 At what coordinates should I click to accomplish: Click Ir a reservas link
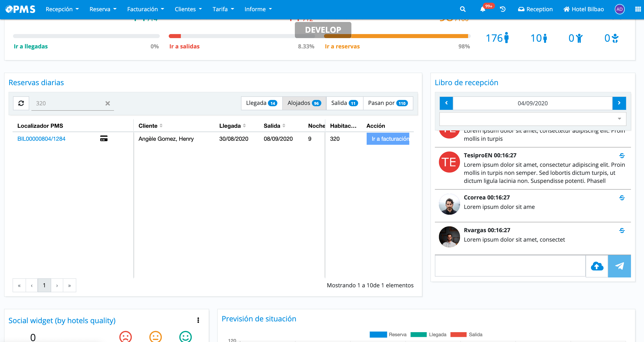point(342,46)
